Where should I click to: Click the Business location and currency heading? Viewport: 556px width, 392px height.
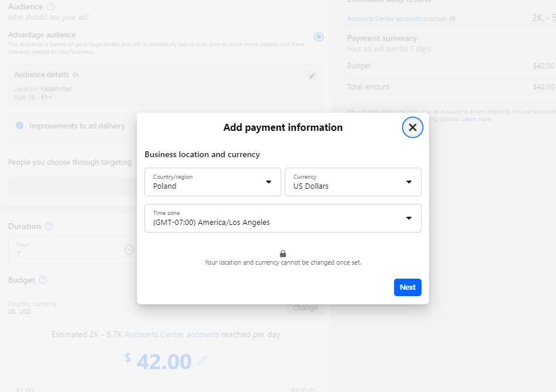click(202, 155)
